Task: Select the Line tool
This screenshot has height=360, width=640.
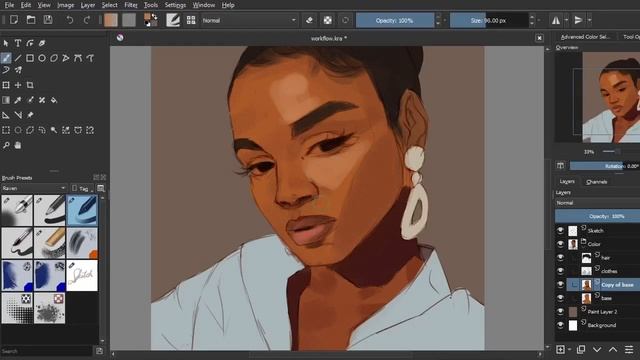Action: tap(18, 58)
